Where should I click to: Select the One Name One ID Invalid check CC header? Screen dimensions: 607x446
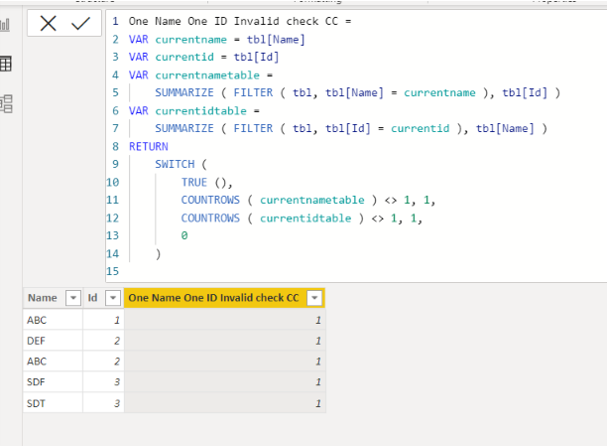213,298
